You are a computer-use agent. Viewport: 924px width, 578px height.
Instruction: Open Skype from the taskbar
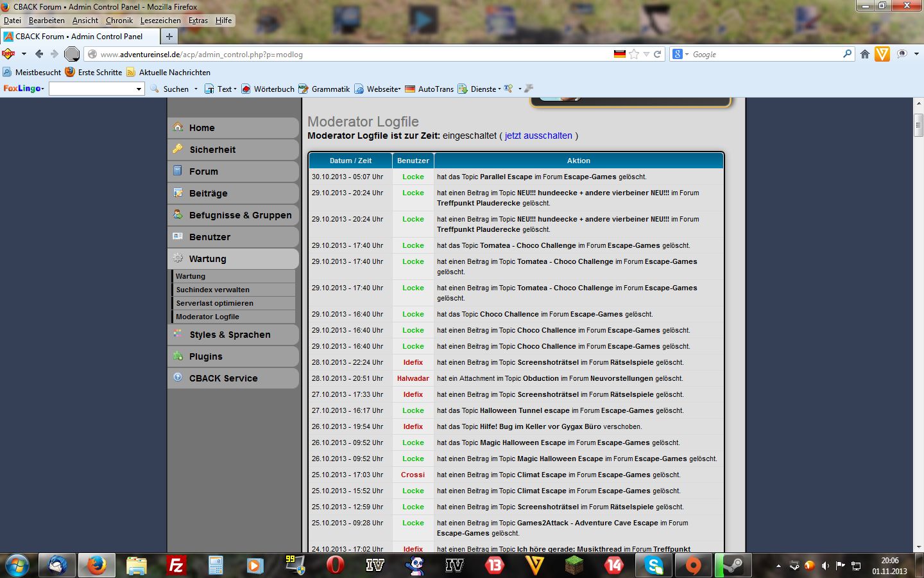click(x=654, y=565)
